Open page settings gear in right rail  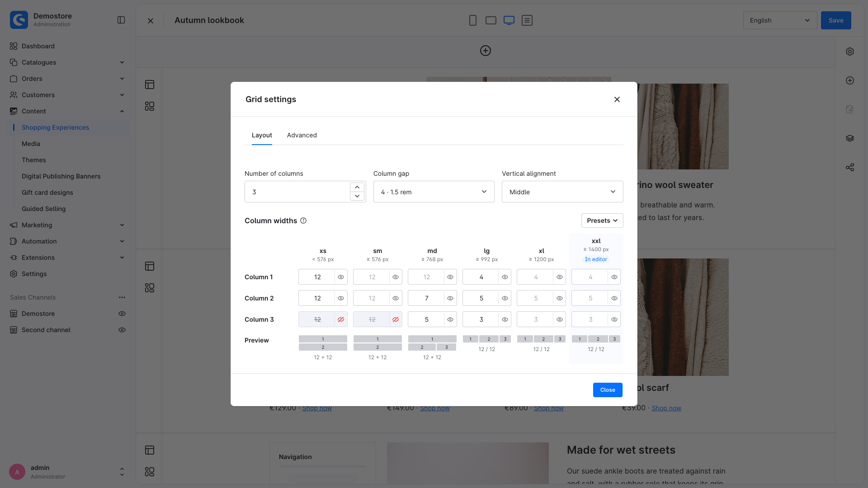(x=850, y=52)
